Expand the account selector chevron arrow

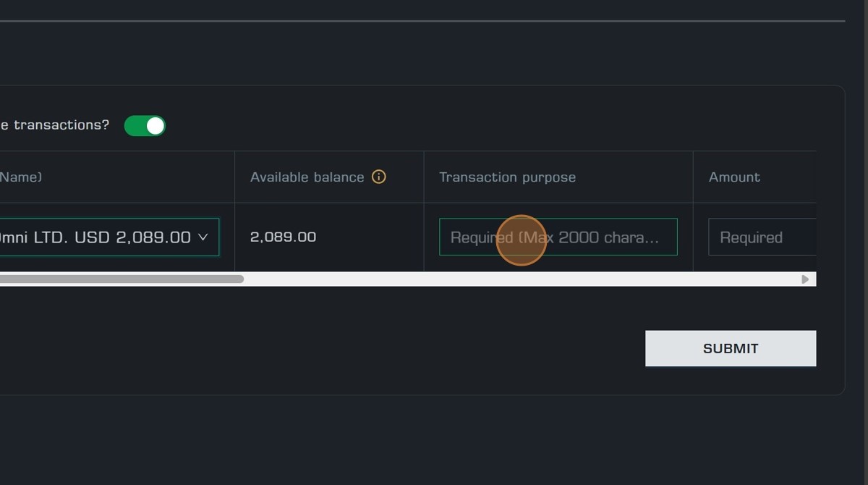click(x=203, y=237)
